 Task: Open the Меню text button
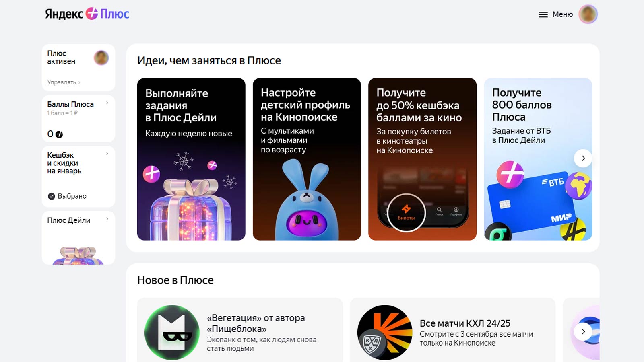(562, 14)
